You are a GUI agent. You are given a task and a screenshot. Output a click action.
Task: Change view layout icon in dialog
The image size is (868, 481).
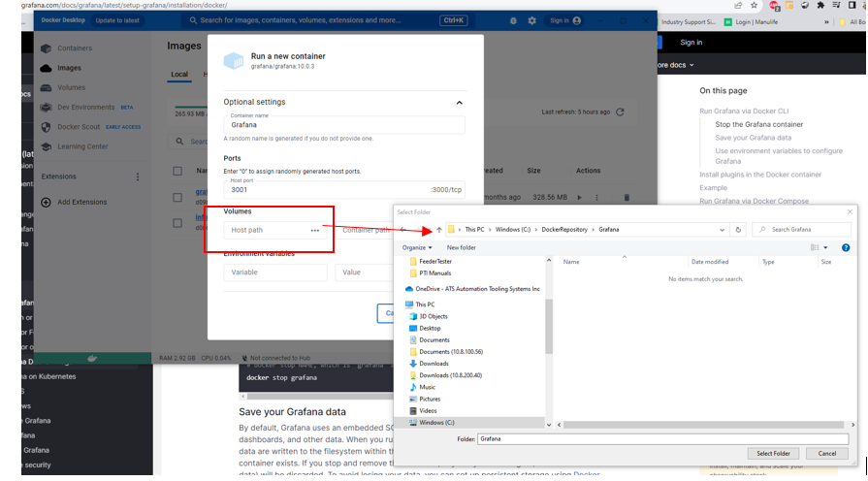(815, 247)
